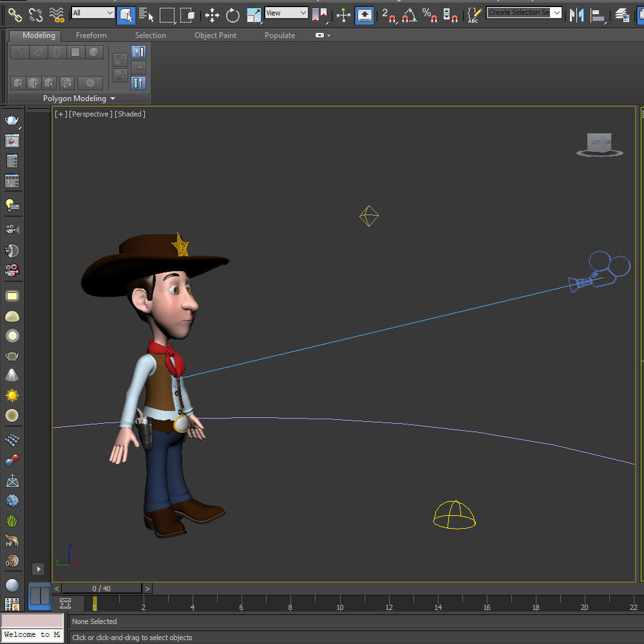The width and height of the screenshot is (644, 644).
Task: Open the Rendered Frame Window icon
Action: pos(12,141)
